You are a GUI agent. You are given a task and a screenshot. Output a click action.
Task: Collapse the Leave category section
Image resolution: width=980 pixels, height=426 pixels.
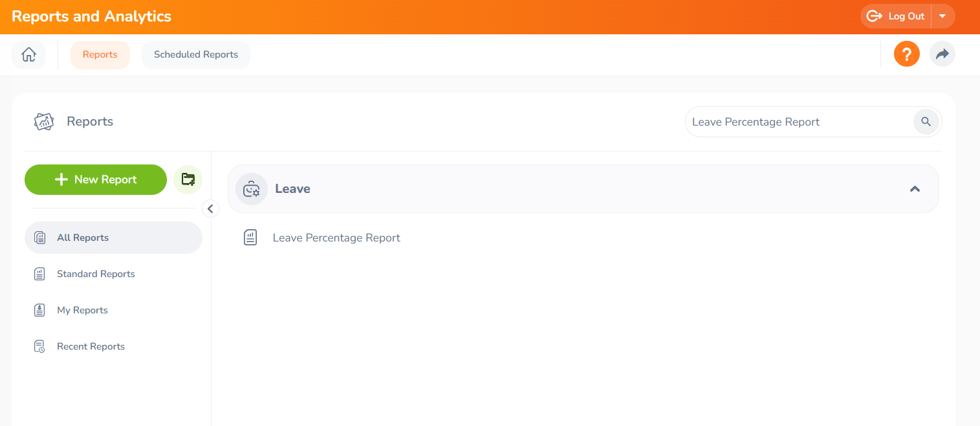pos(915,189)
